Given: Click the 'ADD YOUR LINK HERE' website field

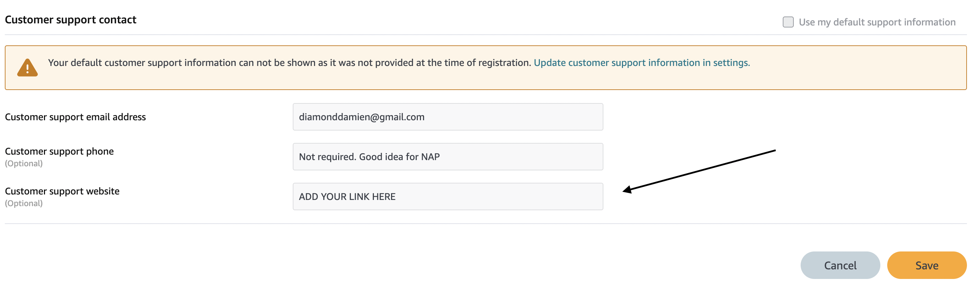Looking at the screenshot, I should click(448, 197).
